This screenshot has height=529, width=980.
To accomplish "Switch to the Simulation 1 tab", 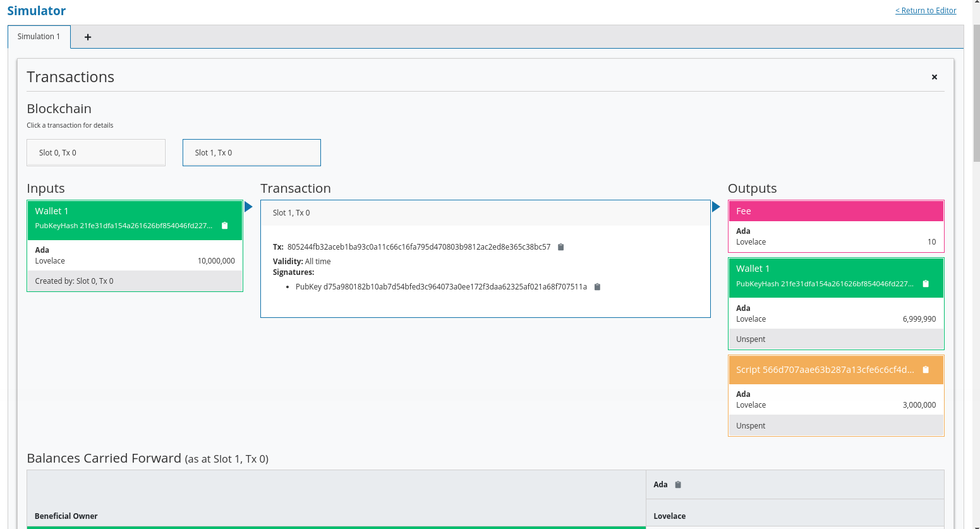I will [39, 37].
